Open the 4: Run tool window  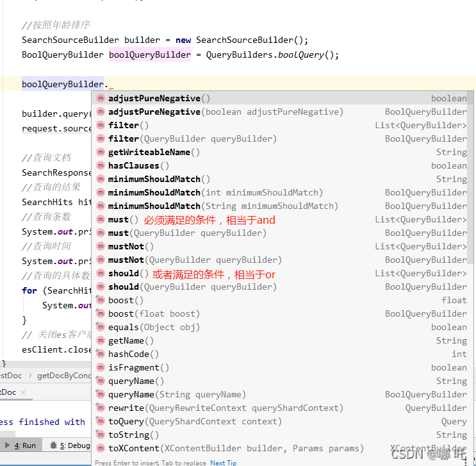coord(21,445)
